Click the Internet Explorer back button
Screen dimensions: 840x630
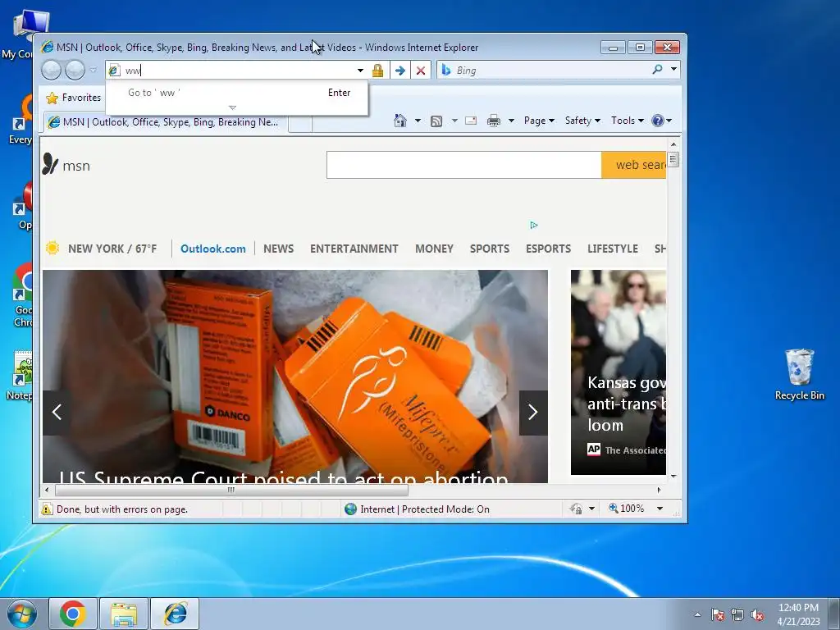pyautogui.click(x=52, y=71)
